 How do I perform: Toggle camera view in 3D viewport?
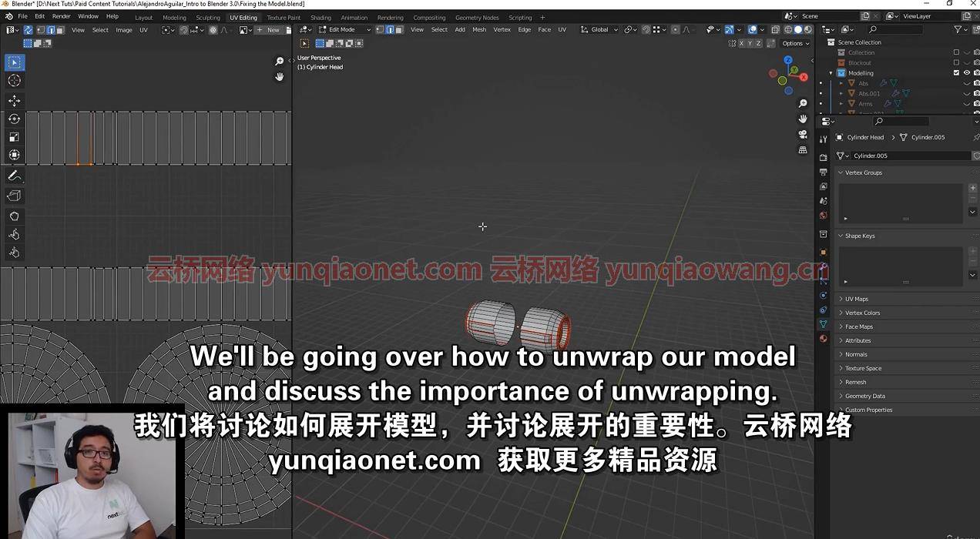803,134
